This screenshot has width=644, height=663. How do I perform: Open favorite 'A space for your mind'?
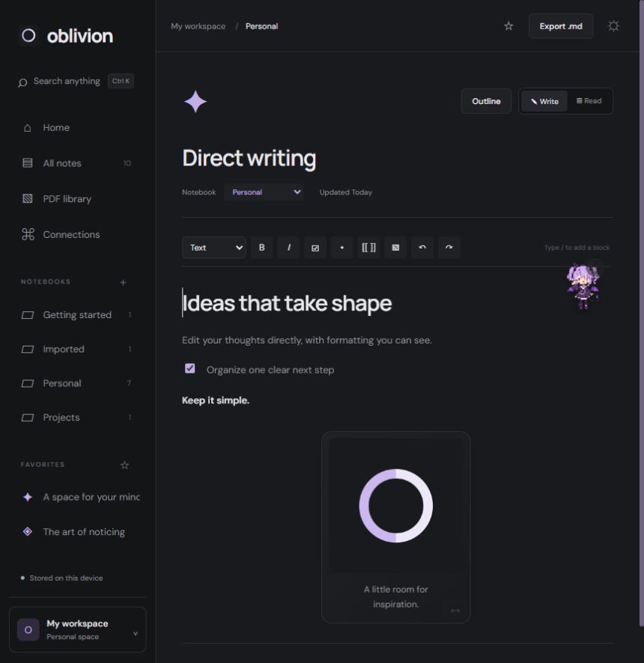pyautogui.click(x=80, y=497)
